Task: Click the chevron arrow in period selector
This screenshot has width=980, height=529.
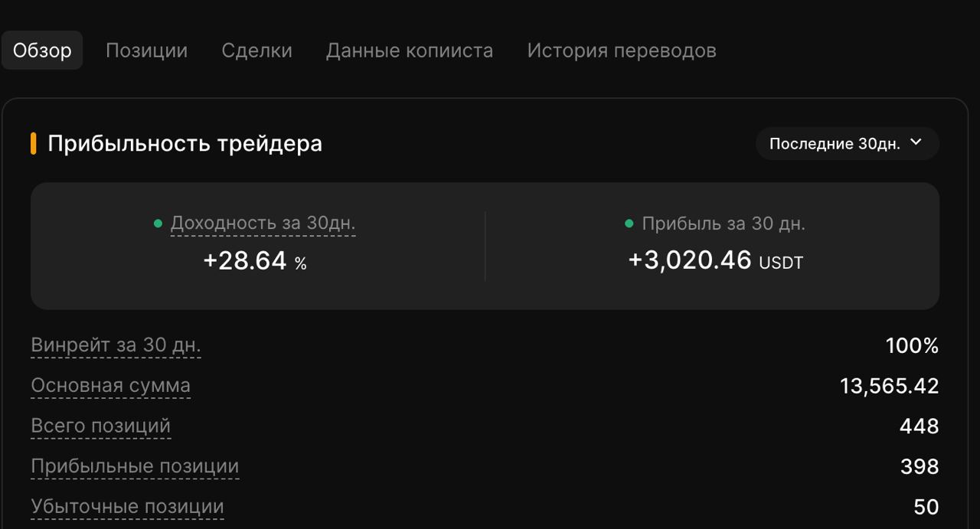Action: pyautogui.click(x=916, y=142)
